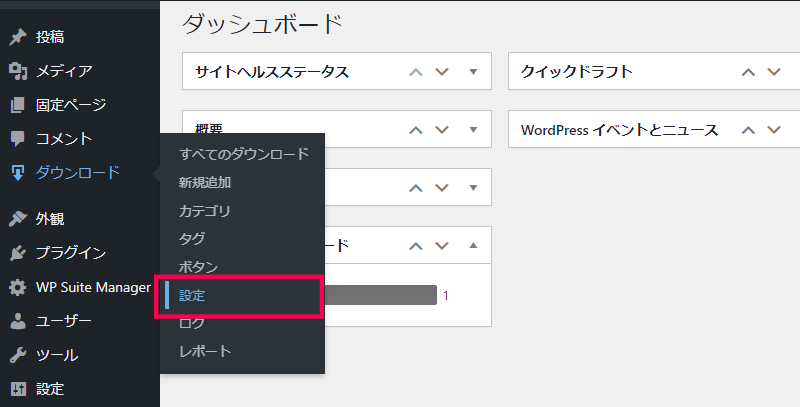Select すべてのダウンロード in the submenu
This screenshot has width=800, height=407.
point(244,154)
